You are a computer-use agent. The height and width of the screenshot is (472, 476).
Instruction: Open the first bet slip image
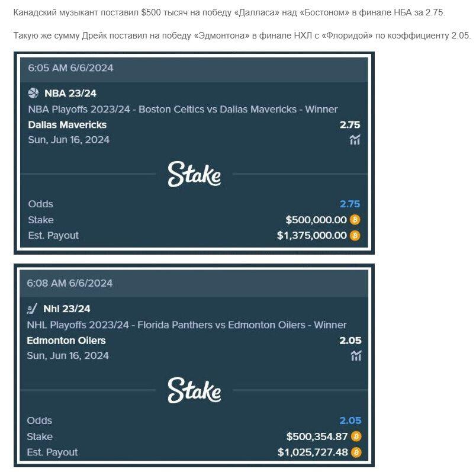[194, 153]
